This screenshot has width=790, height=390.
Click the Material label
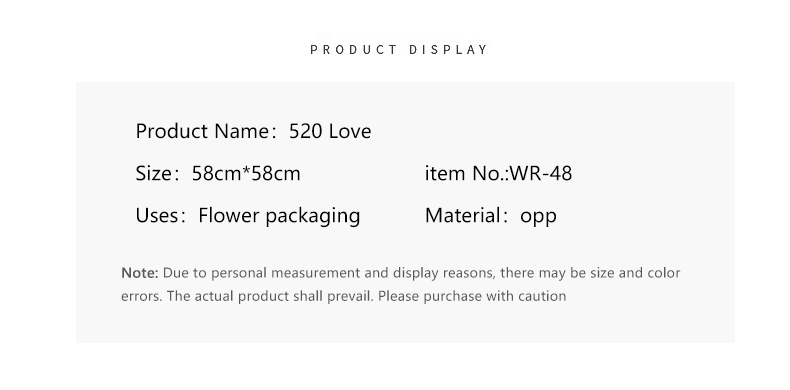tap(464, 216)
